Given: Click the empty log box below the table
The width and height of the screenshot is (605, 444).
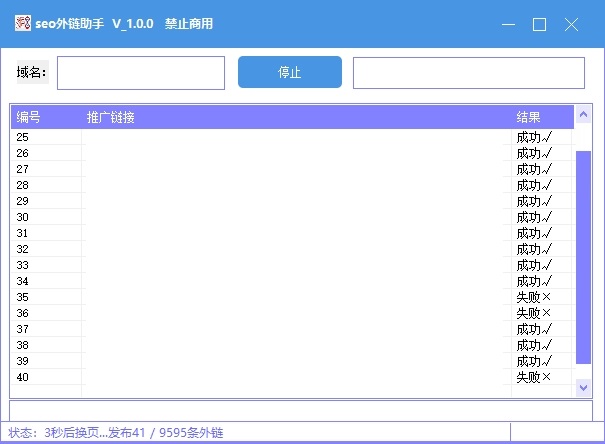Looking at the screenshot, I should [x=301, y=411].
